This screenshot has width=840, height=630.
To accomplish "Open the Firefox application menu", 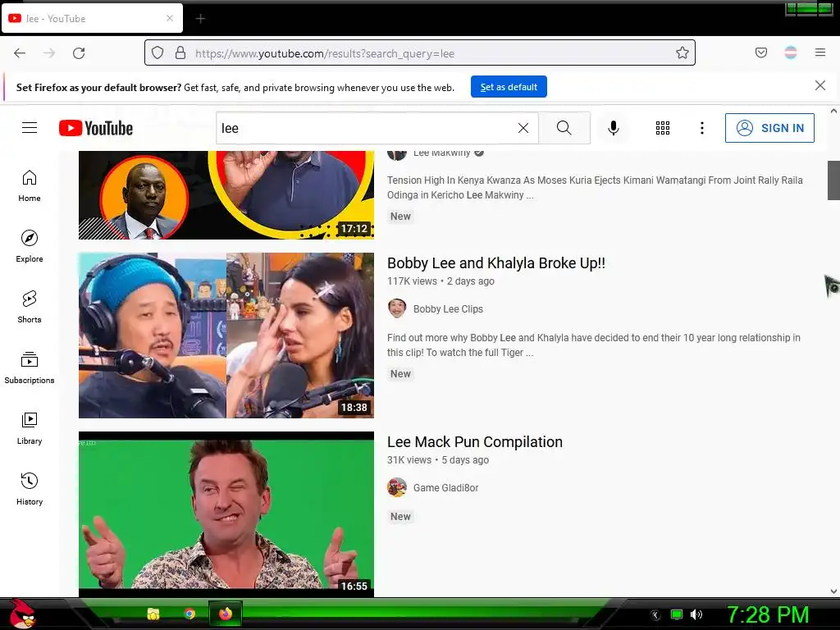I will (820, 52).
